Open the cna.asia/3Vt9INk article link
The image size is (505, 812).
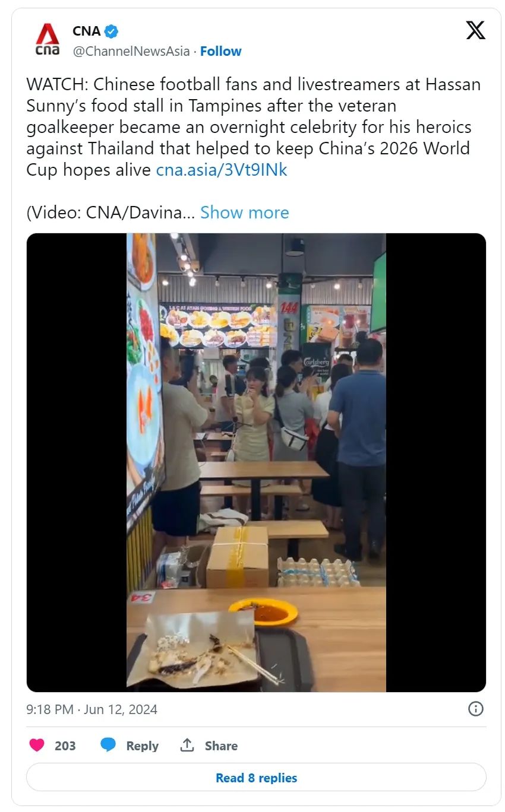pos(222,170)
